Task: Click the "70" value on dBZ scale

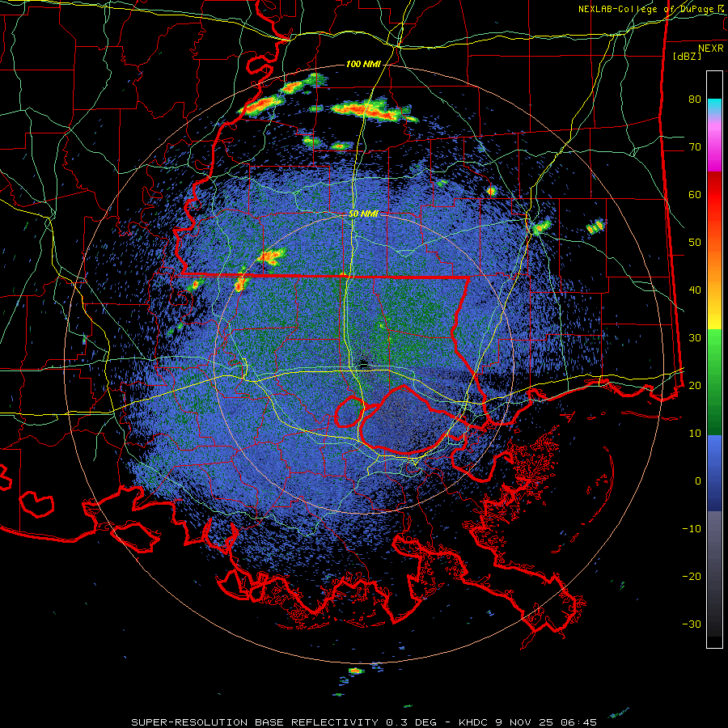Action: pyautogui.click(x=695, y=146)
